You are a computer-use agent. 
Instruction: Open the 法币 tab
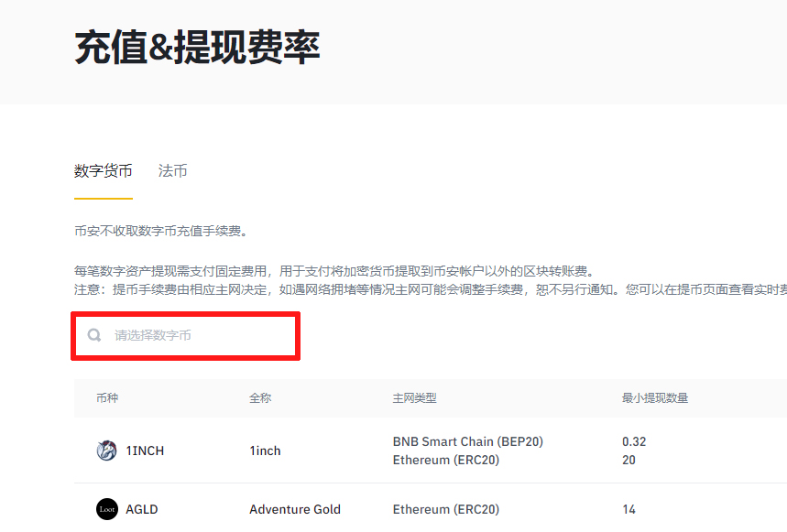[172, 171]
